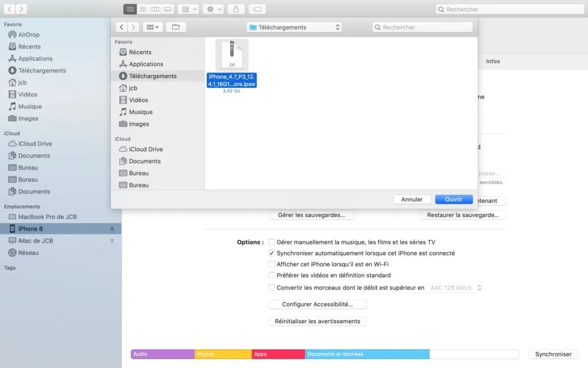Click the new folder icon in the dialog
Screen dimensions: 588x368
(x=175, y=26)
